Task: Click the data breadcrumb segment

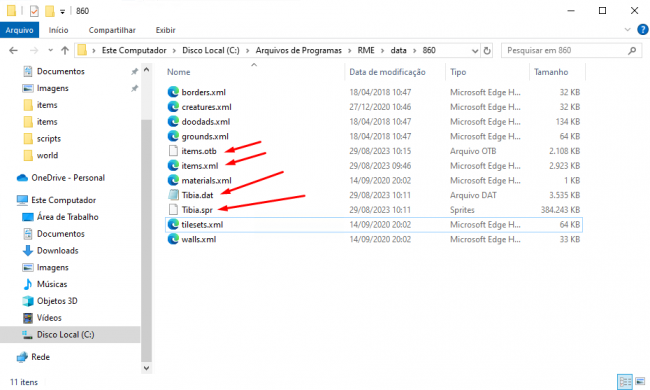Action: click(x=398, y=51)
